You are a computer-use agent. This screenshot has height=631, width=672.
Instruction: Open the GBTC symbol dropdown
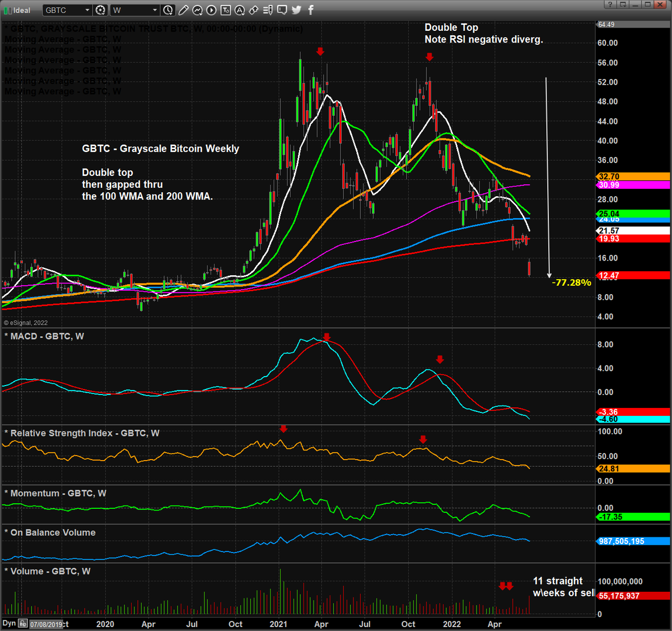67,10
